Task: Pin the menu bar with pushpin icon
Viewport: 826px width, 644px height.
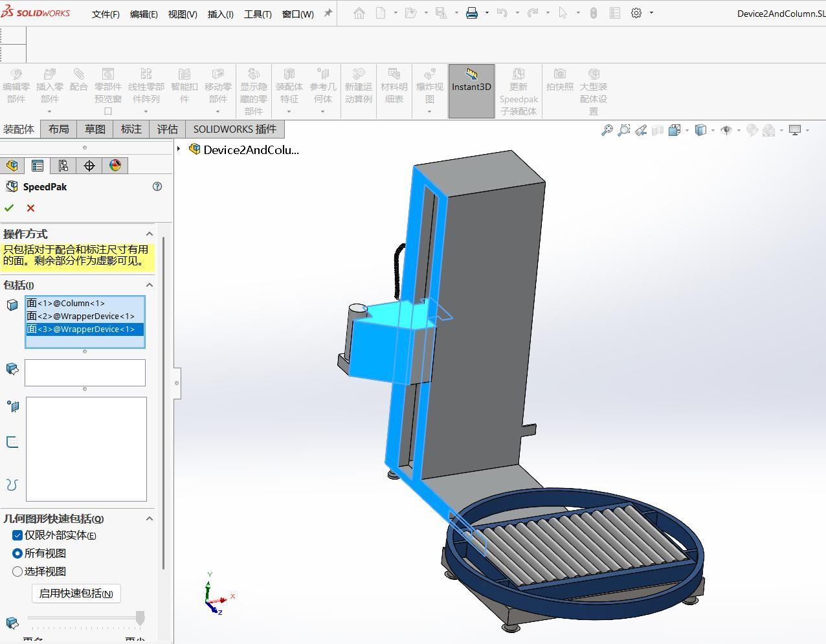Action: click(x=328, y=13)
